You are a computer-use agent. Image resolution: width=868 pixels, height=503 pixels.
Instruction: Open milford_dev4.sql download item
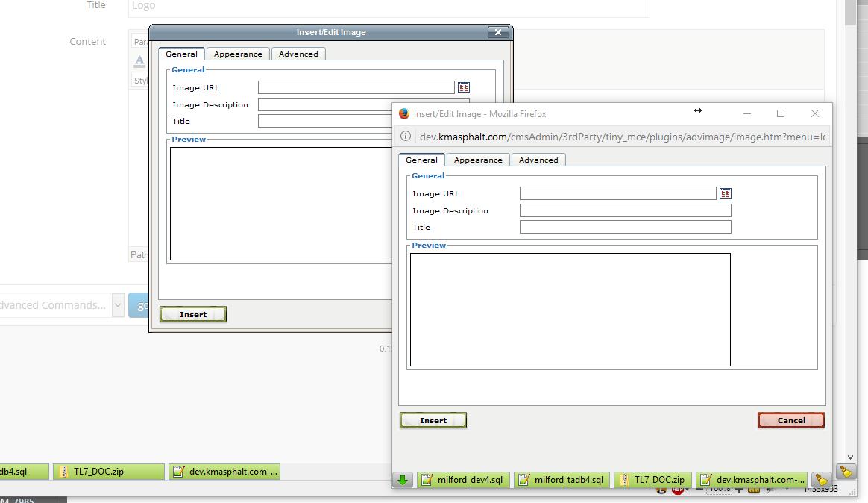point(462,480)
